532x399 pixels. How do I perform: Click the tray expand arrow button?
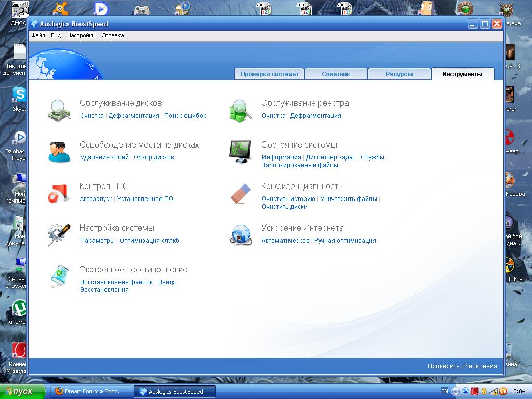pyautogui.click(x=455, y=391)
